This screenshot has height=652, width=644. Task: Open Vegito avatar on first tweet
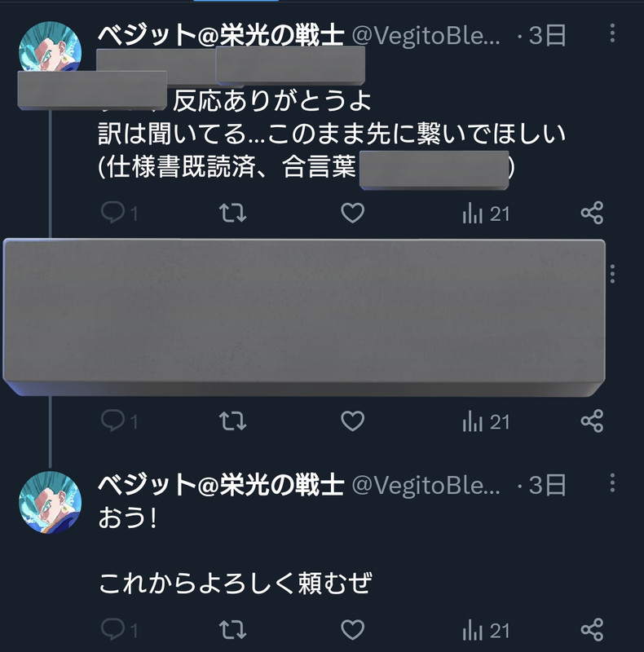coord(50,46)
